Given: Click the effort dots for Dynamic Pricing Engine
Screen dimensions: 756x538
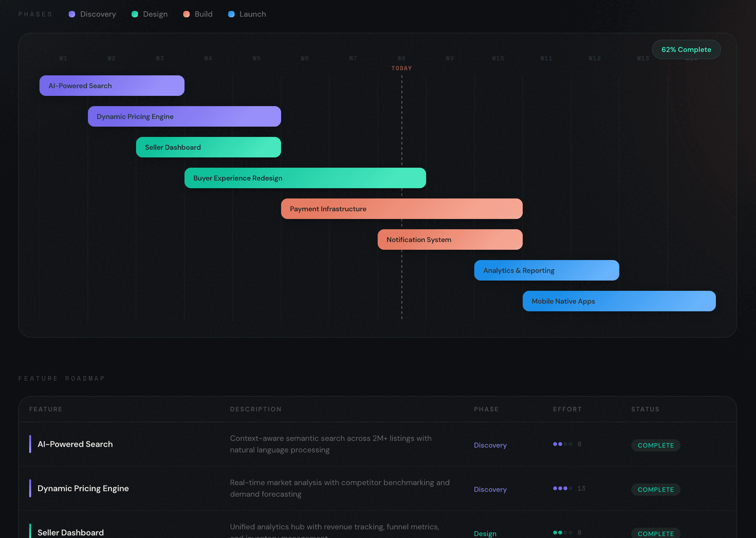Looking at the screenshot, I should tap(563, 488).
